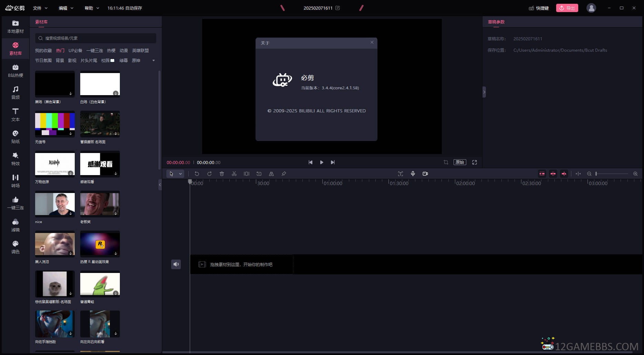Select the UP必备 category tab

click(75, 51)
